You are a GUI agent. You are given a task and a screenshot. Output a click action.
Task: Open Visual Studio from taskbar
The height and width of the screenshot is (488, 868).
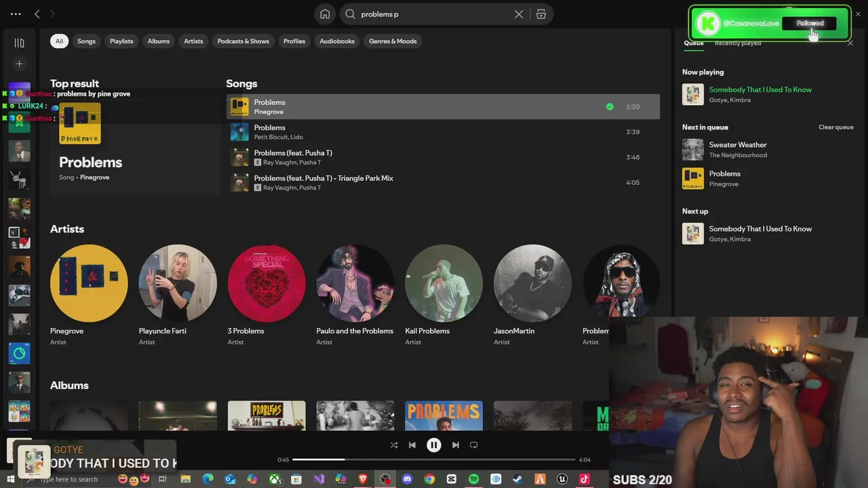click(x=319, y=479)
